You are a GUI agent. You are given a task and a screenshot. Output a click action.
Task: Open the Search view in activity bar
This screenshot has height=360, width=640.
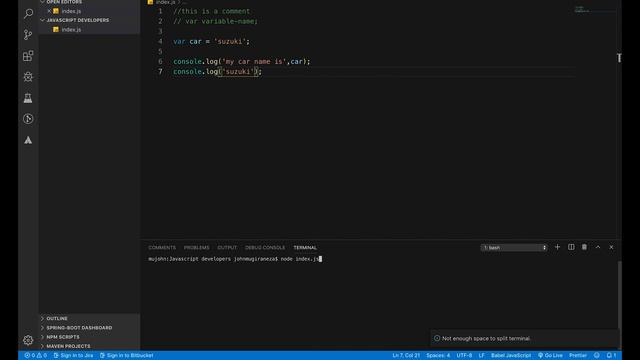[28, 13]
